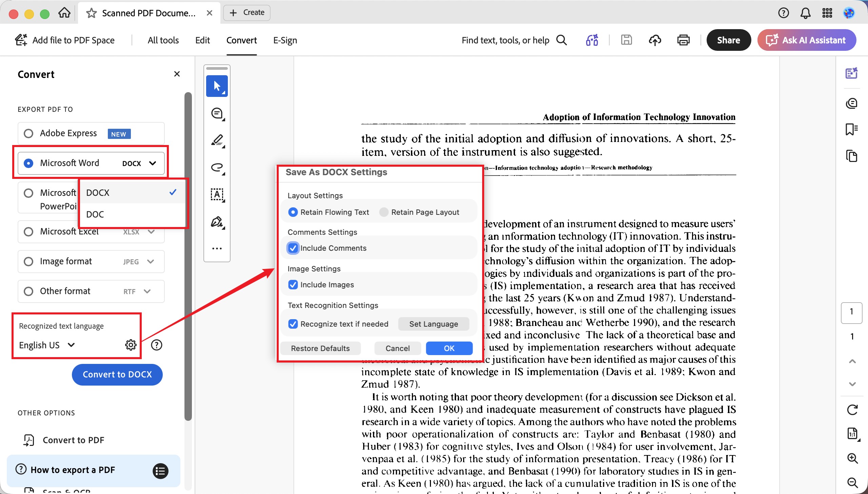Open the user profile avatar

tap(849, 13)
